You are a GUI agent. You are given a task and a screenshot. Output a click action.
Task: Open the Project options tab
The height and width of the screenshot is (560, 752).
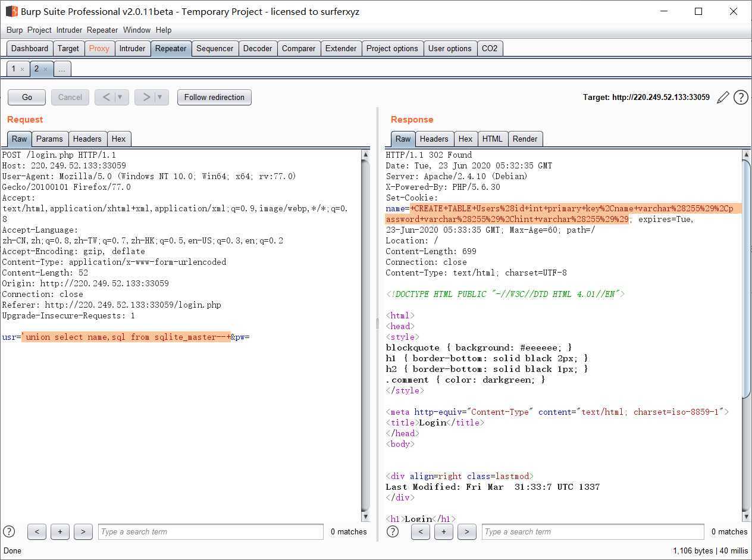[x=392, y=48]
